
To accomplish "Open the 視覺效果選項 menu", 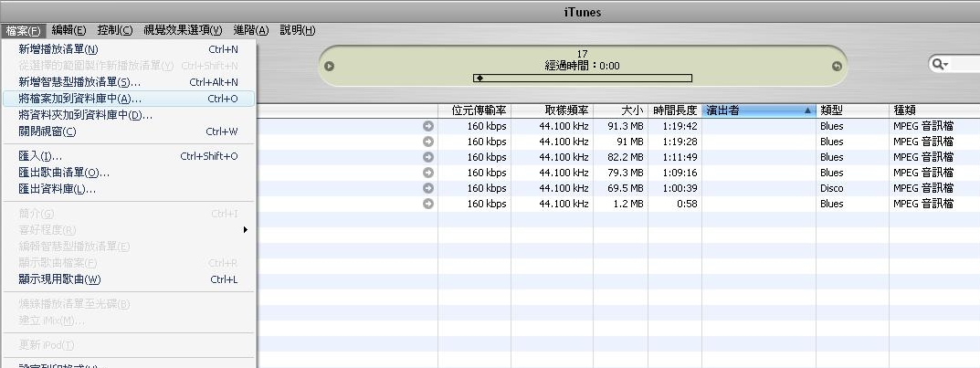I will (x=183, y=30).
